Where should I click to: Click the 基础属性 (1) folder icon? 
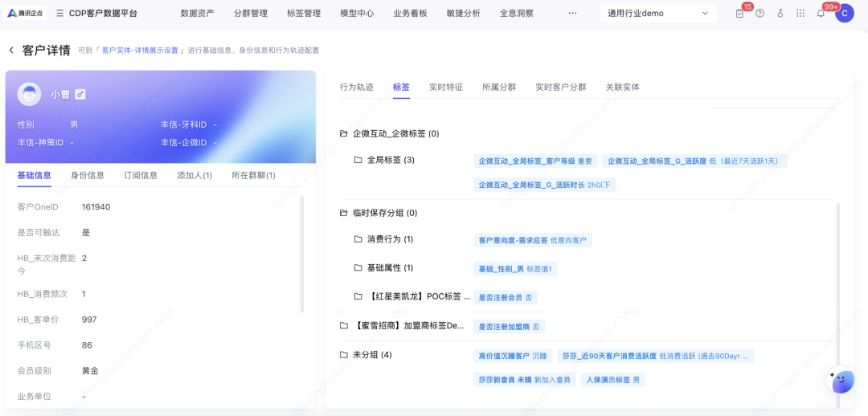point(358,267)
